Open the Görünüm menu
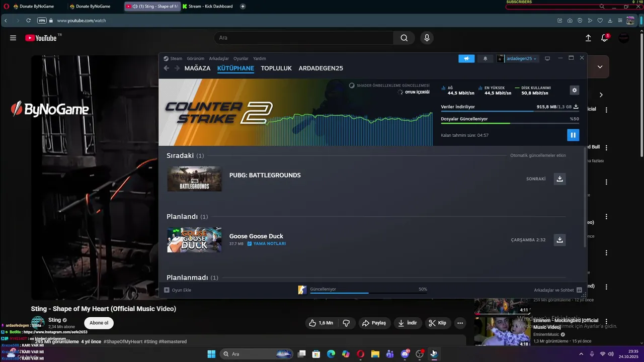Image resolution: width=644 pixels, height=362 pixels. click(x=195, y=58)
